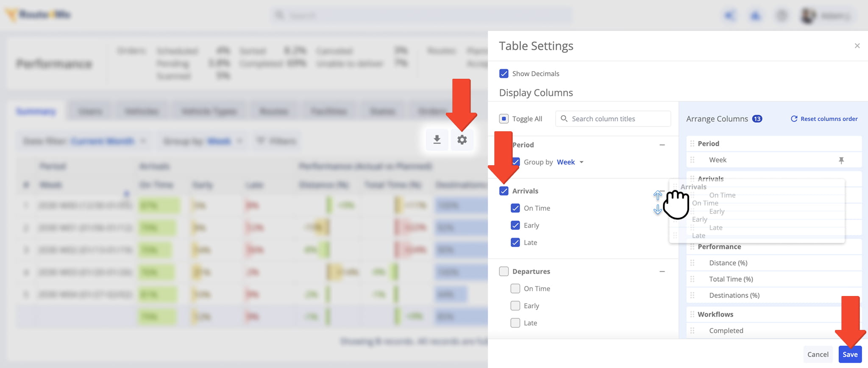The image size is (868, 368).
Task: Uncheck Arrivals On Time column
Action: pos(515,208)
